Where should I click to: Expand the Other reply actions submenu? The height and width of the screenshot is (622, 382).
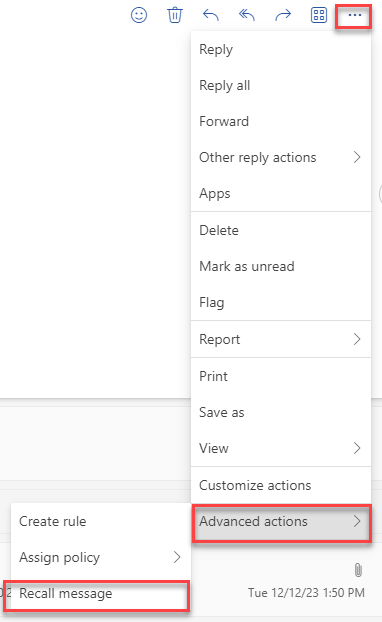281,157
